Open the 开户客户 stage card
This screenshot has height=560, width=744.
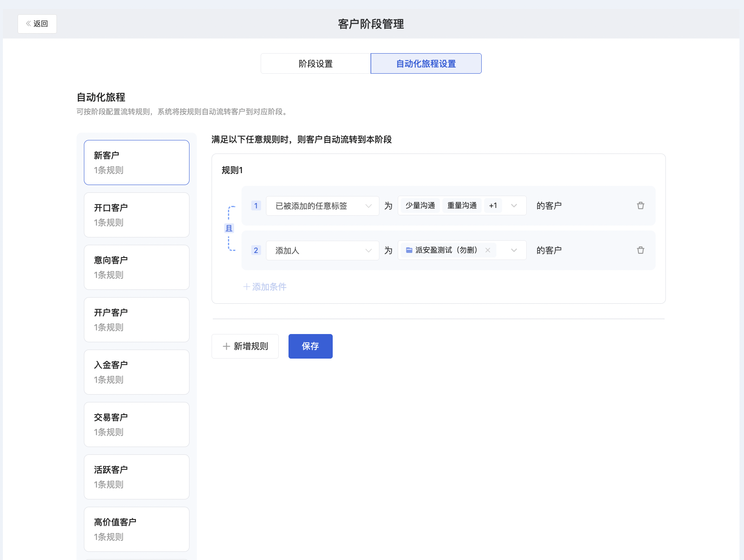coord(137,320)
